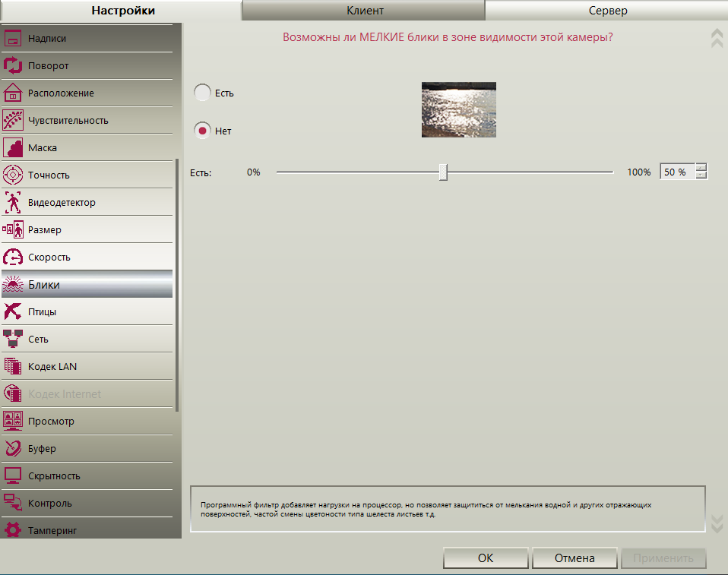Image resolution: width=728 pixels, height=575 pixels.
Task: Open the Птицы bird icon
Action: [x=12, y=312]
